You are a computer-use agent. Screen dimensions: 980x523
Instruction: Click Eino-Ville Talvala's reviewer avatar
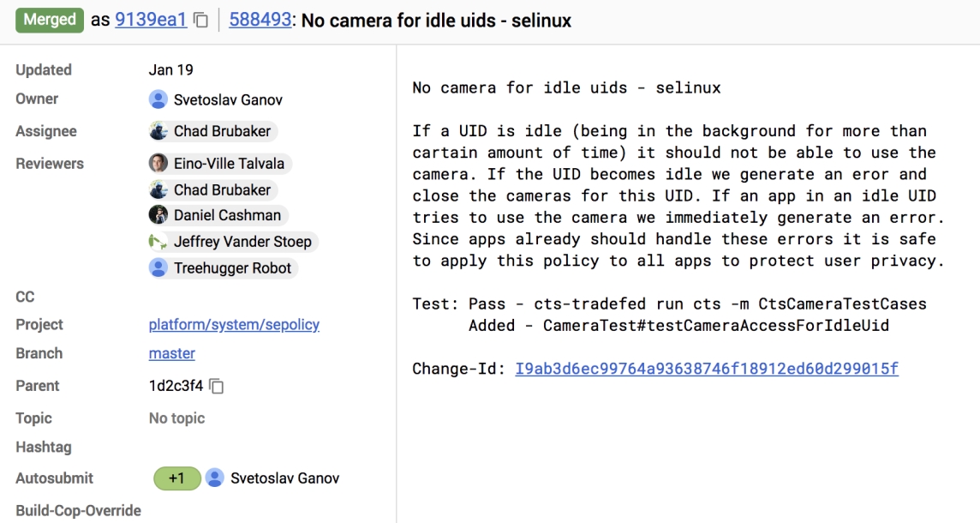coord(158,164)
